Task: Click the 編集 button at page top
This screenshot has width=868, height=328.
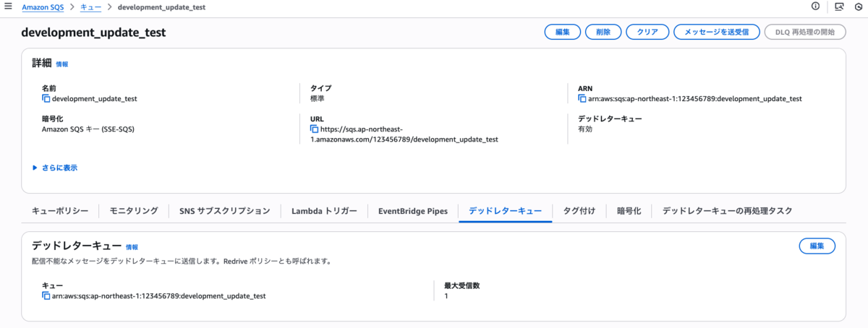Action: click(x=562, y=32)
